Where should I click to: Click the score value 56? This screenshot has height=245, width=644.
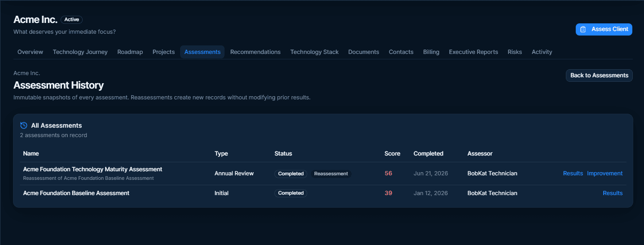point(388,174)
